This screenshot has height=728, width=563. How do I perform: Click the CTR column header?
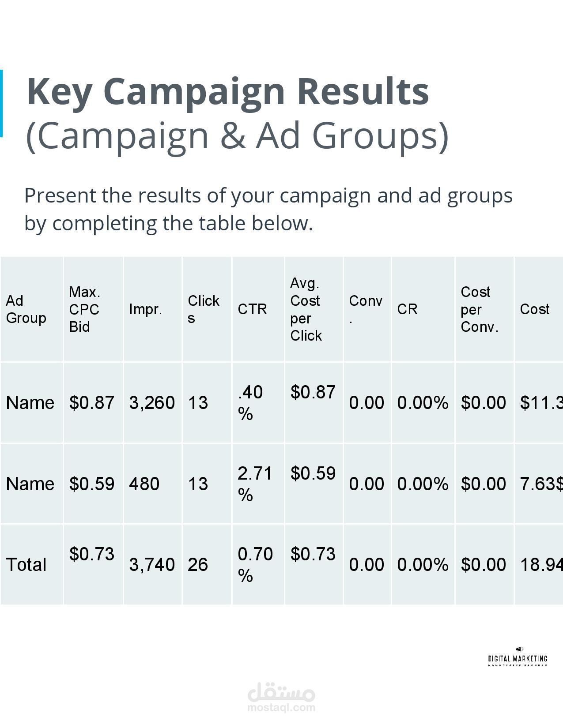252,309
